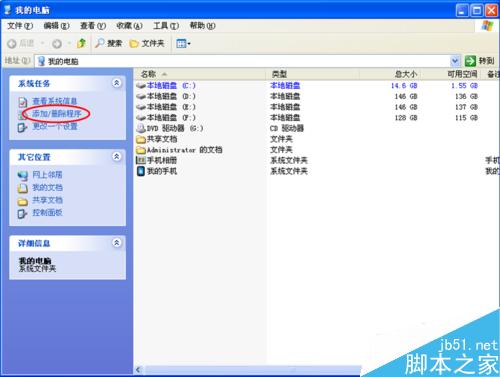Image resolution: width=500 pixels, height=377 pixels.
Task: Click the Windows flag logo icon
Action: [x=487, y=26]
